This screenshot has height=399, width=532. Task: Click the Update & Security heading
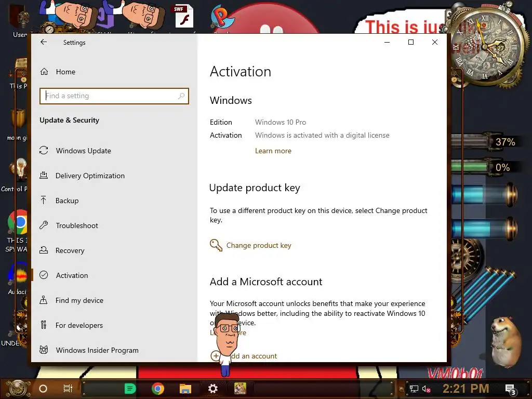tap(69, 120)
